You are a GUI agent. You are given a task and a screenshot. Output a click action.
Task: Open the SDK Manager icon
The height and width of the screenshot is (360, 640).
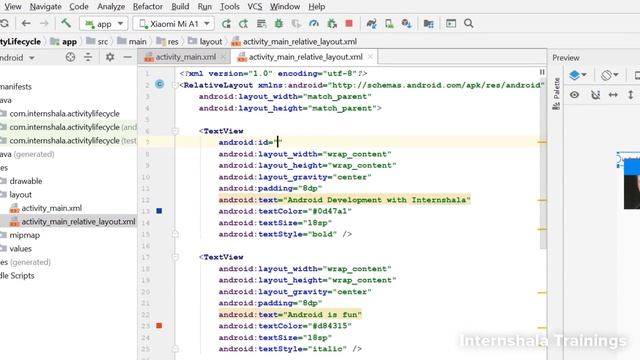tap(407, 24)
